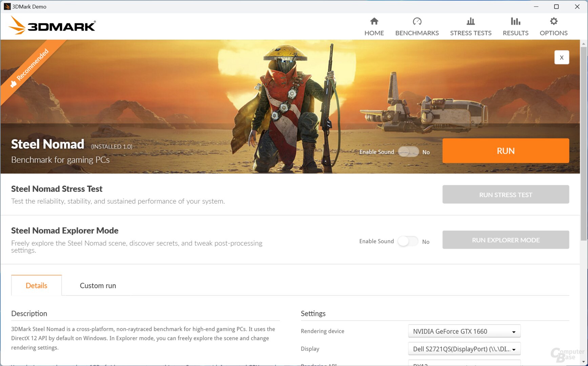This screenshot has height=366, width=588.
Task: Click the 3DMark Demo title bar icon
Action: coord(7,6)
